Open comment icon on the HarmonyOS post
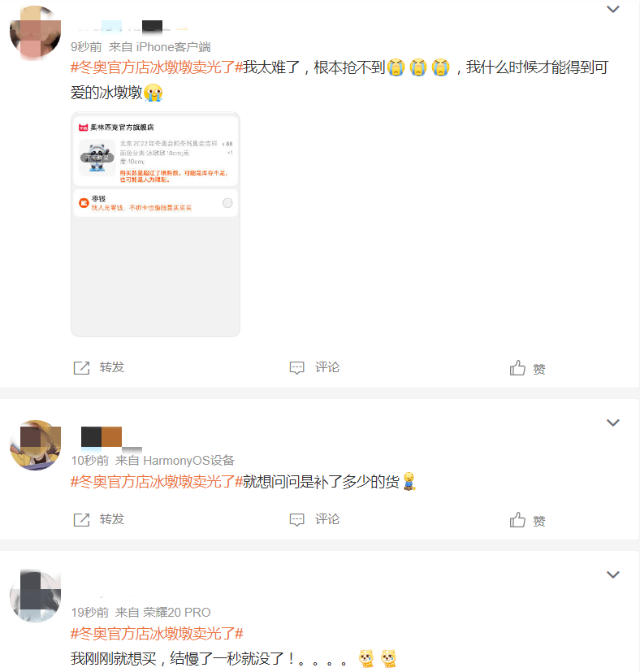640x672 pixels. (x=297, y=520)
